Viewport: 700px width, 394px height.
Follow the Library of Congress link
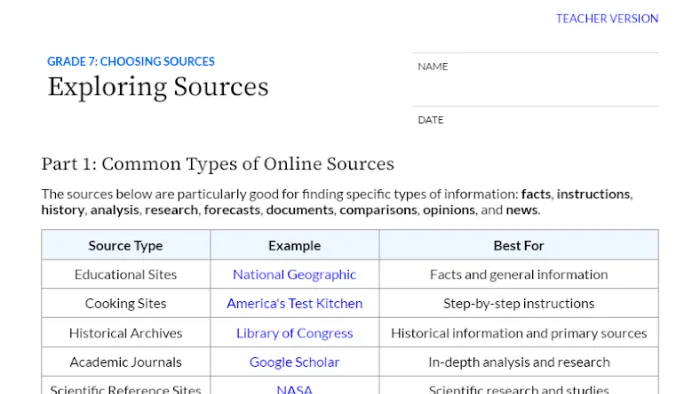[x=294, y=333]
